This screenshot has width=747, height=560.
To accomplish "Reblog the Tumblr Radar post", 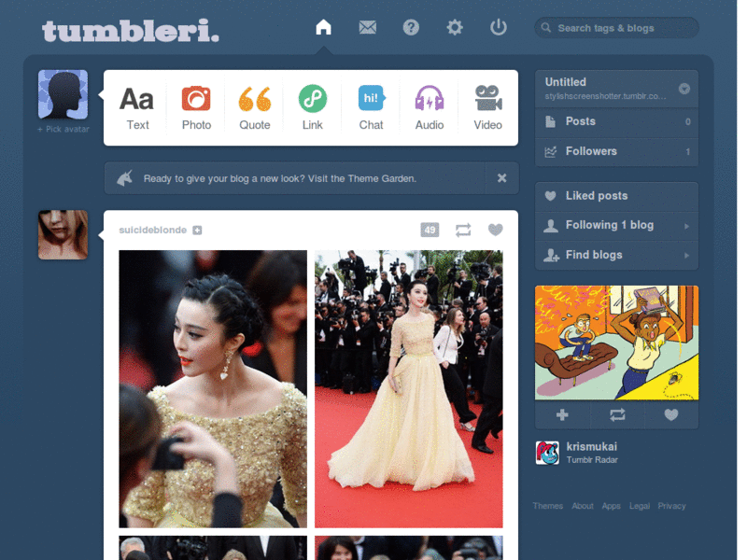I will (617, 414).
